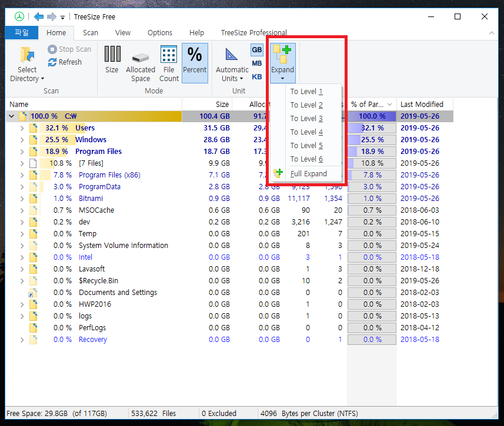Click the Recovery folder icon
This screenshot has width=504, height=426.
[x=33, y=340]
